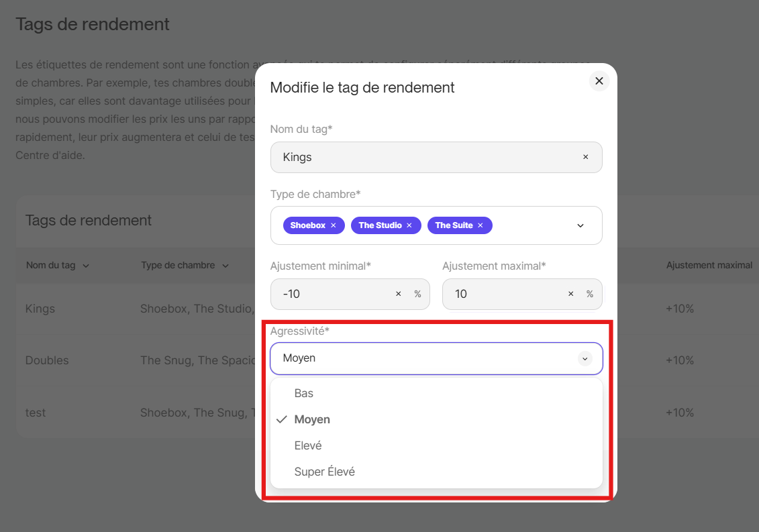
Task: Remove The Suite room type chip
Action: coord(480,225)
